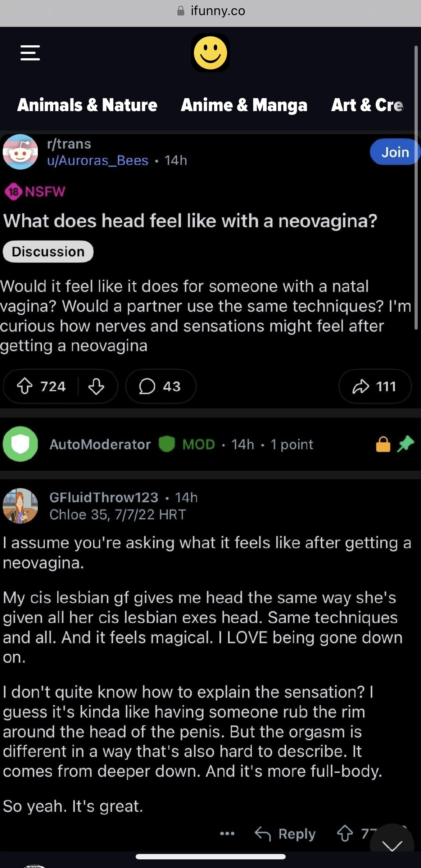Image resolution: width=421 pixels, height=868 pixels.
Task: Open the Art & Cre category tab
Action: [x=367, y=105]
